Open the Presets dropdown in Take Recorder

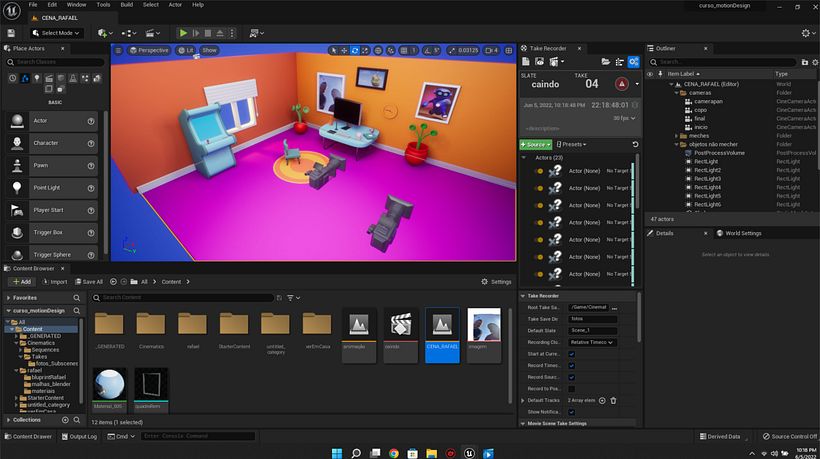click(571, 144)
